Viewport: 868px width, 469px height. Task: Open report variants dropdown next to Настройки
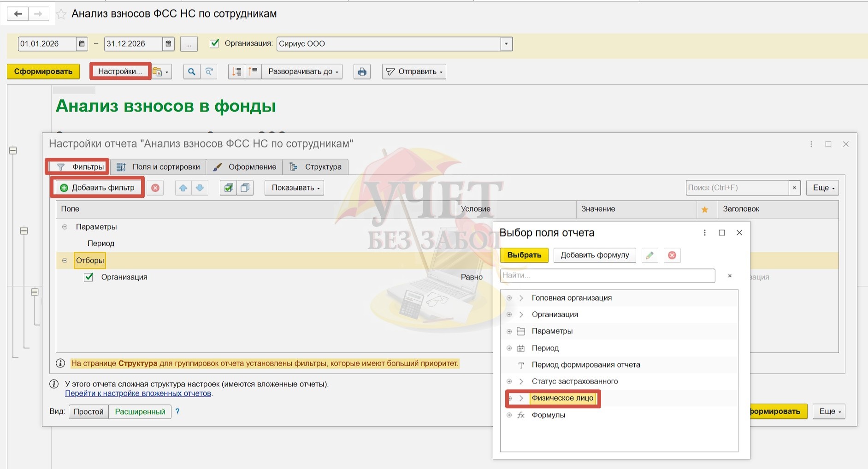tap(161, 72)
